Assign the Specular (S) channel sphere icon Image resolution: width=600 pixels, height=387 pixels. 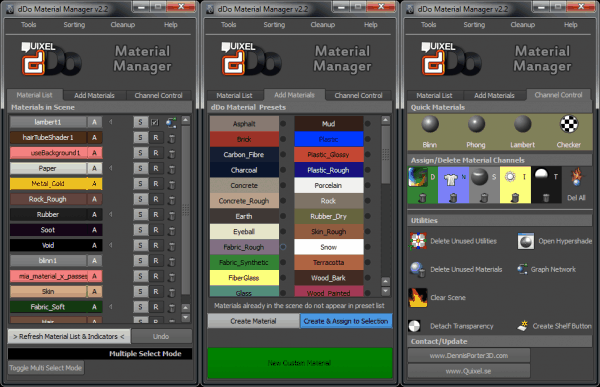coord(479,177)
